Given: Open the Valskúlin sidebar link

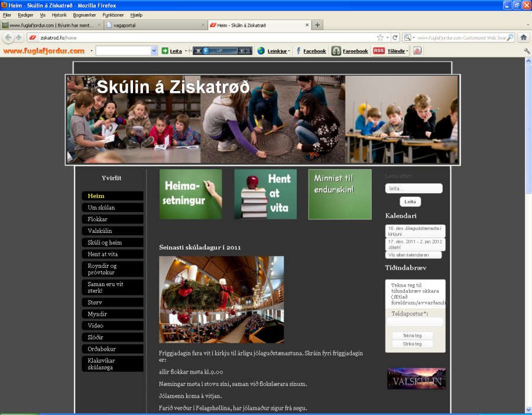Looking at the screenshot, I should tap(113, 231).
